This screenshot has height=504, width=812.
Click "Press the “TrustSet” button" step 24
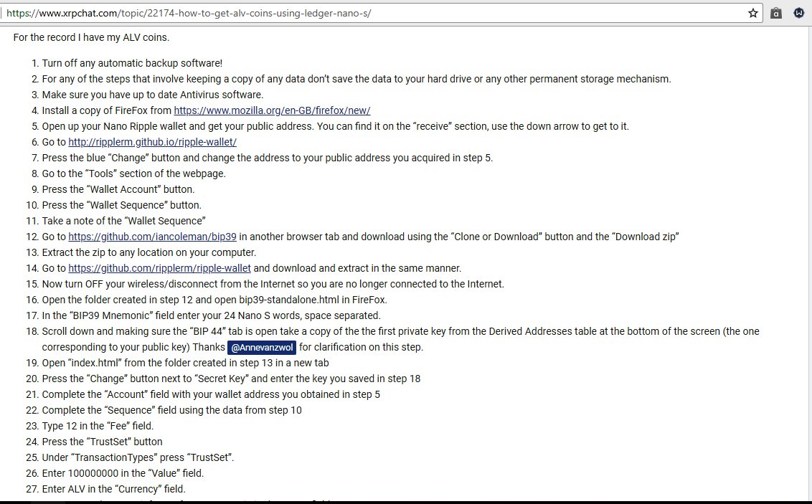click(102, 442)
